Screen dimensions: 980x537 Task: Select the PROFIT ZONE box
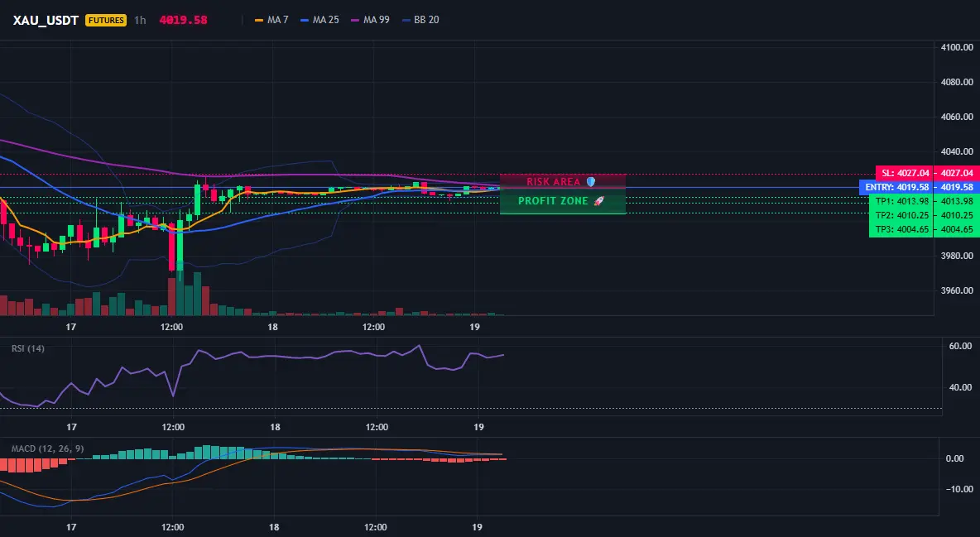click(563, 201)
